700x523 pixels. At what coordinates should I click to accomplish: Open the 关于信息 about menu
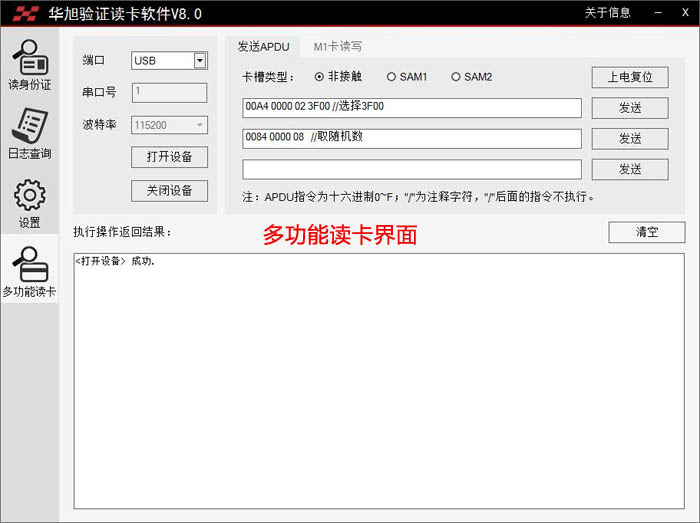click(x=607, y=12)
